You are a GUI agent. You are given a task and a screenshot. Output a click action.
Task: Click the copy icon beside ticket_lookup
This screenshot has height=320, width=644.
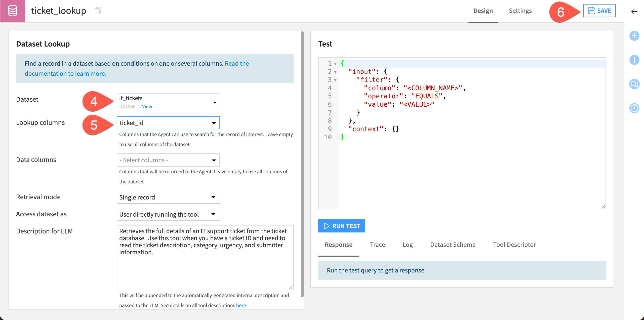click(98, 11)
